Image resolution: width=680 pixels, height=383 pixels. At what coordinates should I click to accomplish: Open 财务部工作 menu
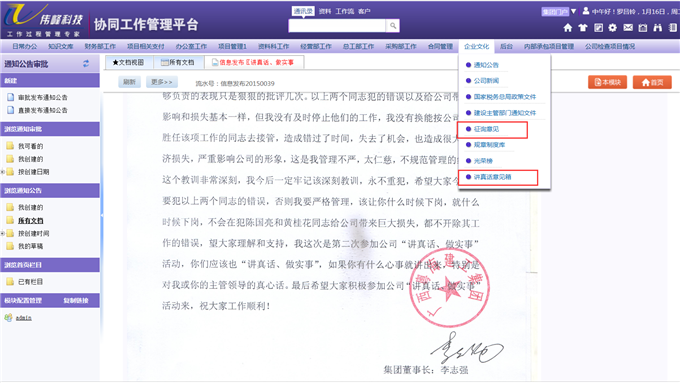point(100,46)
